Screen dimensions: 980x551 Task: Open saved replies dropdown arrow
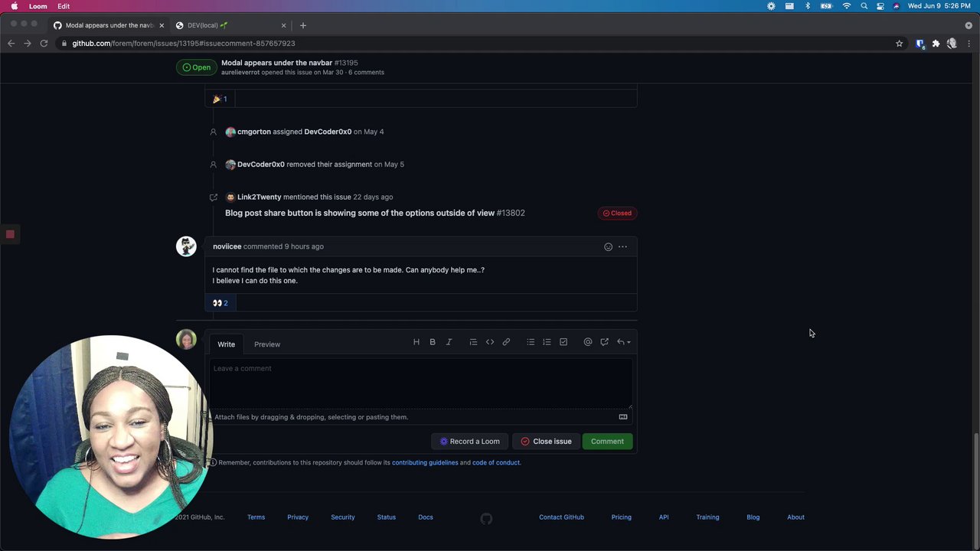(624, 342)
